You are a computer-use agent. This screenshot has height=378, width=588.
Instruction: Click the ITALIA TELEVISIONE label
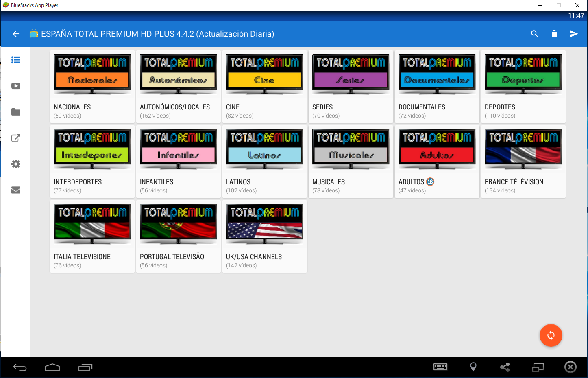click(82, 257)
